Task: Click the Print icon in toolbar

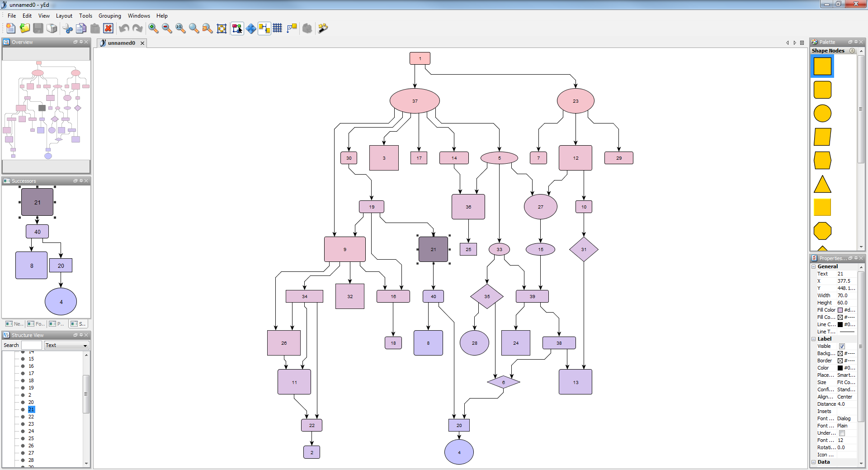Action: (x=52, y=28)
